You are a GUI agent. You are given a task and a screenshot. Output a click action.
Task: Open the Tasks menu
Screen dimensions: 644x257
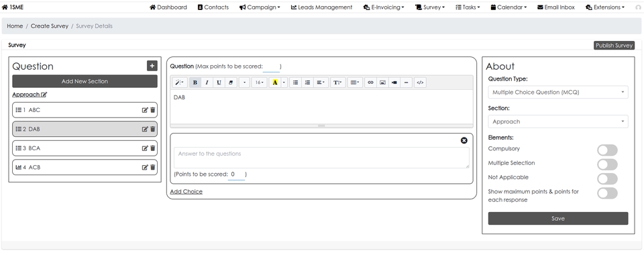pos(468,7)
